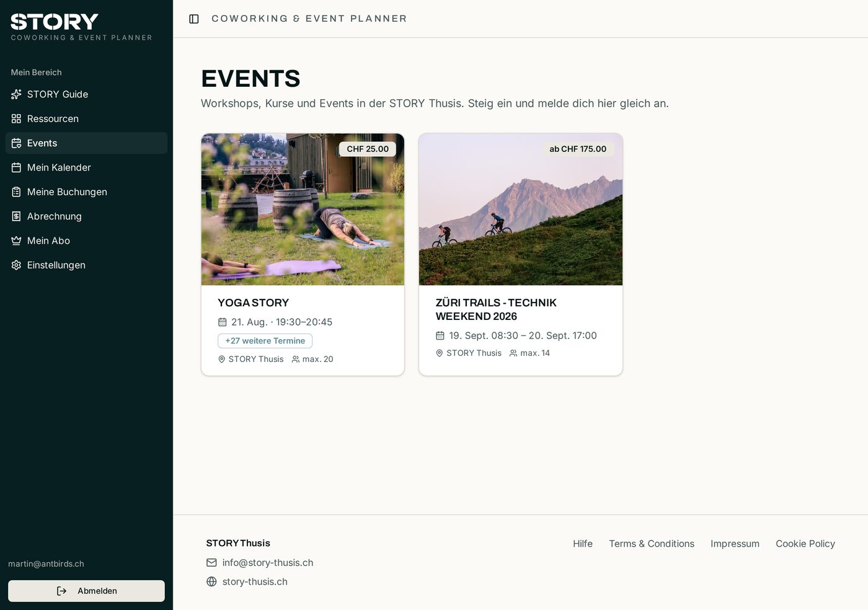Click the people icon next to max. 14
Image resolution: width=868 pixels, height=610 pixels.
[513, 353]
